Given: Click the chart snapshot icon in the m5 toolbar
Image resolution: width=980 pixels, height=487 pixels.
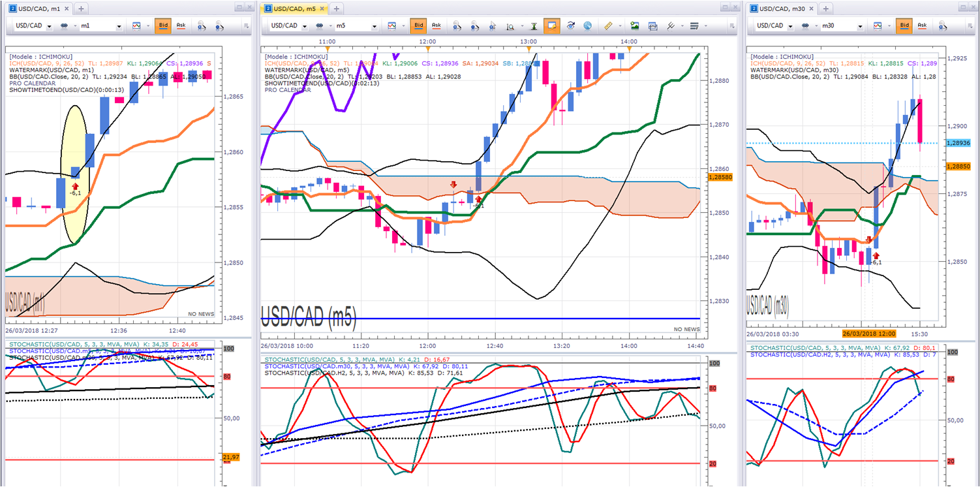Looking at the screenshot, I should pos(652,26).
